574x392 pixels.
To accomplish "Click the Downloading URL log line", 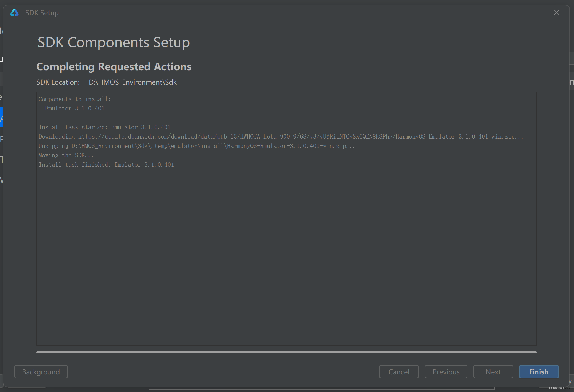I will point(281,137).
